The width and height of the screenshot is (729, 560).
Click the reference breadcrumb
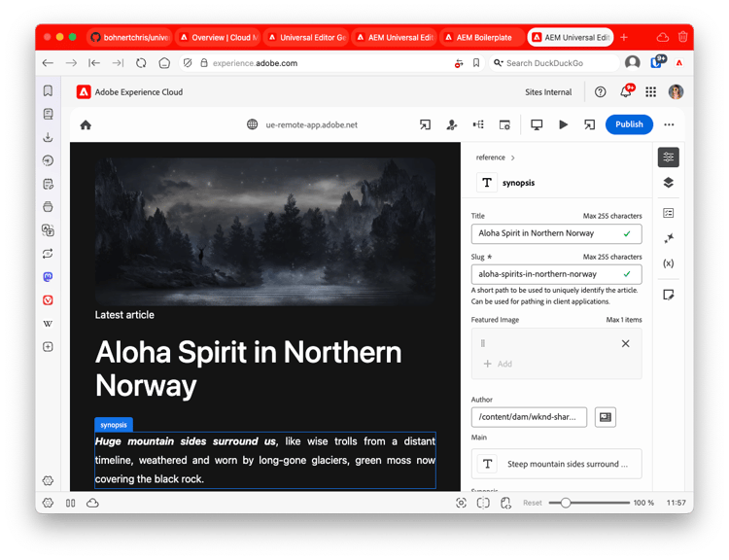pyautogui.click(x=490, y=157)
